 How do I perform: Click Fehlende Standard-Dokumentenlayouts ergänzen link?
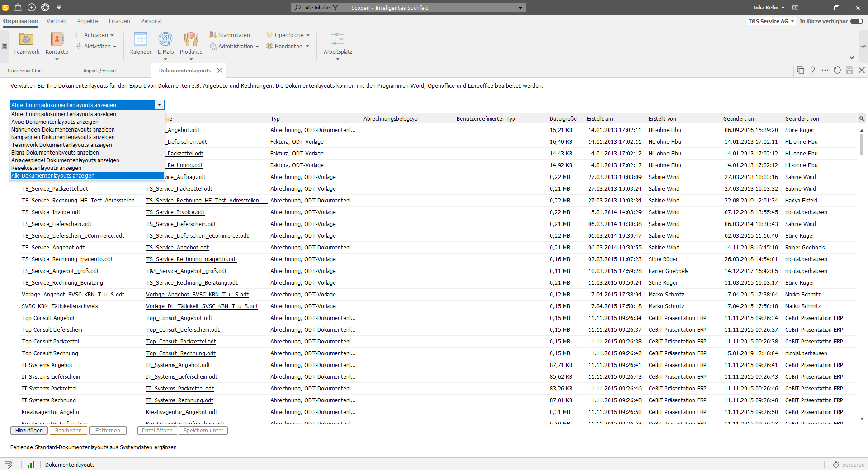point(94,447)
